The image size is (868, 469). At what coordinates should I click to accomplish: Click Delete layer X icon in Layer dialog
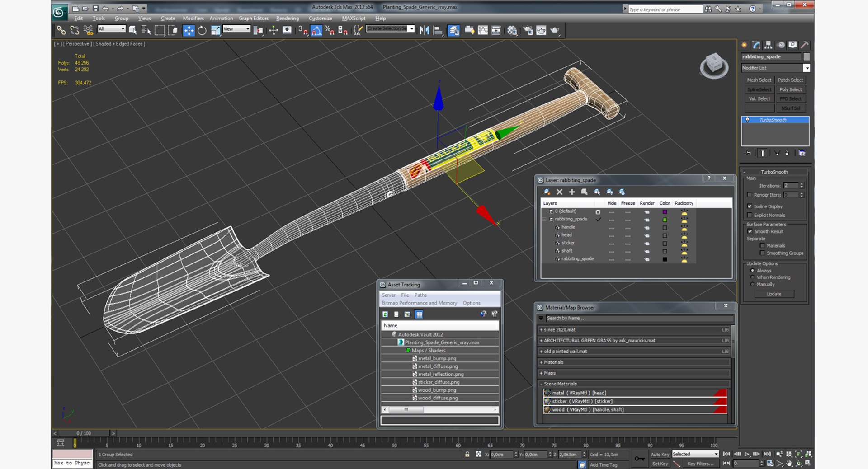click(559, 192)
